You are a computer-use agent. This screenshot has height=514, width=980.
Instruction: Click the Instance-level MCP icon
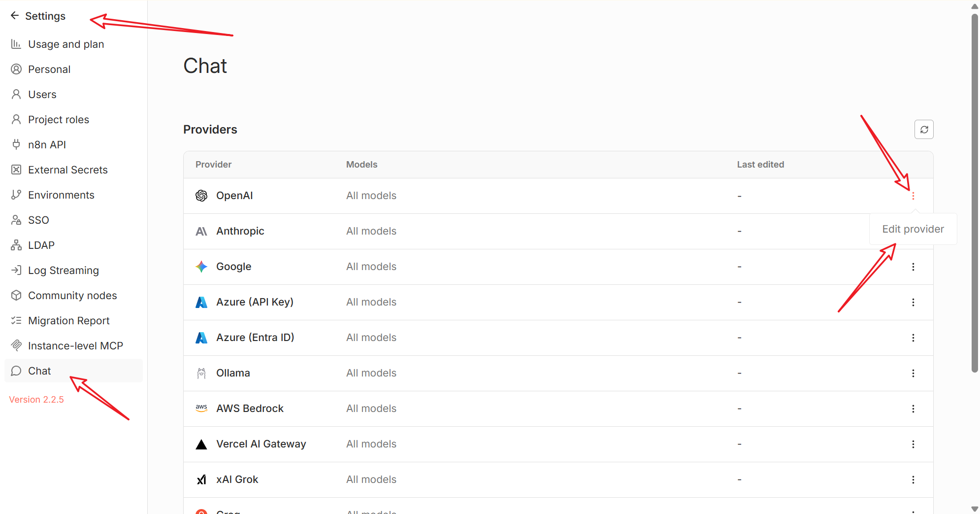pos(16,346)
